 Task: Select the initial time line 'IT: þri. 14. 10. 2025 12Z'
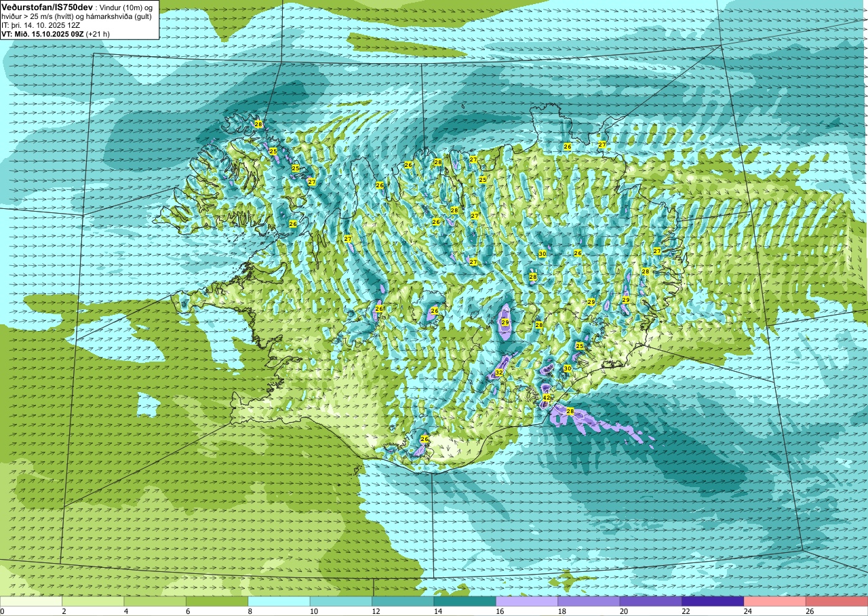point(41,25)
